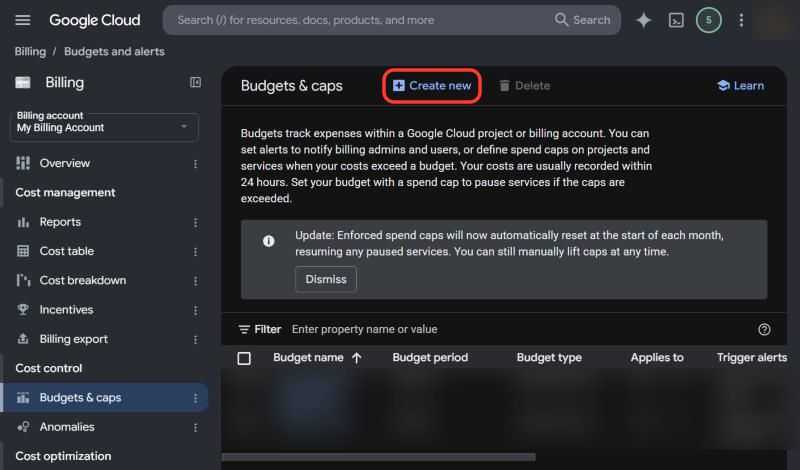The image size is (800, 470).
Task: Click the Budgets and alerts breadcrumb
Action: pyautogui.click(x=114, y=52)
